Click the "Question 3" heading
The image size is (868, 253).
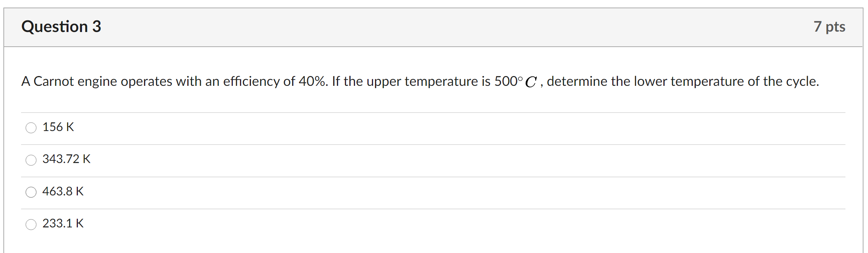coord(61,26)
